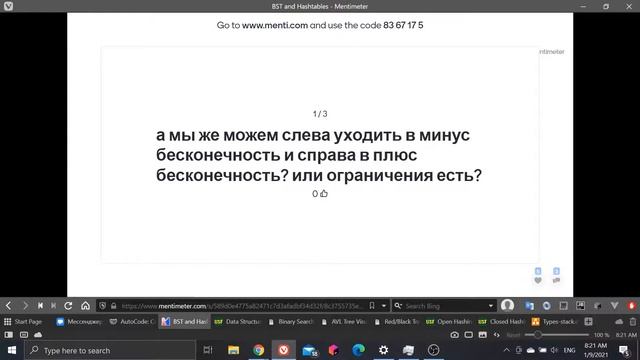This screenshot has height=360, width=640.
Task: Click the fast forward navigation button
Action: [53, 306]
